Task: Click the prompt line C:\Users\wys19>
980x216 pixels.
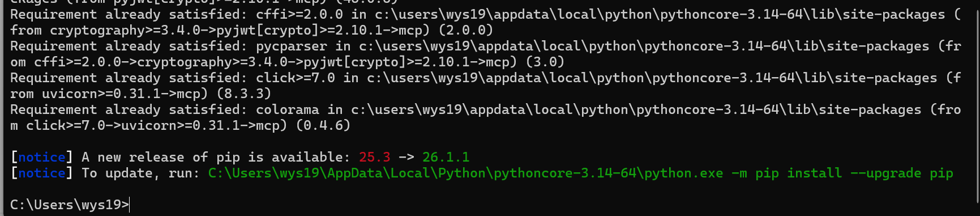Action: click(x=70, y=205)
